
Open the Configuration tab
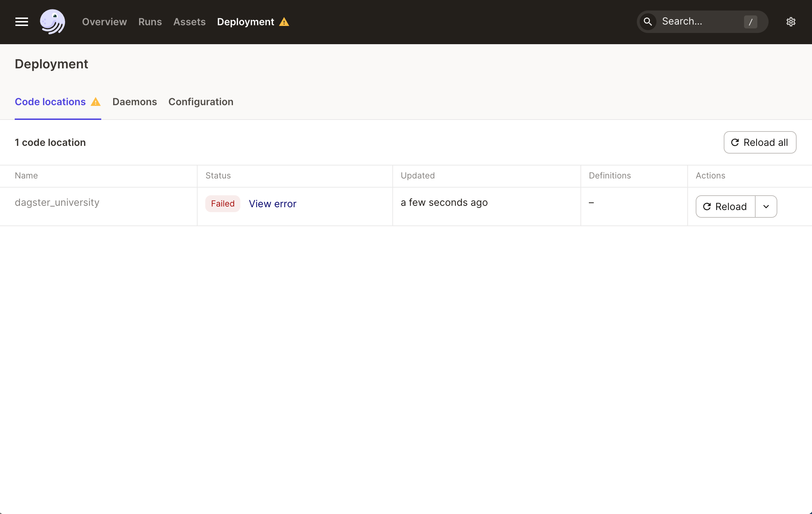[x=201, y=102]
